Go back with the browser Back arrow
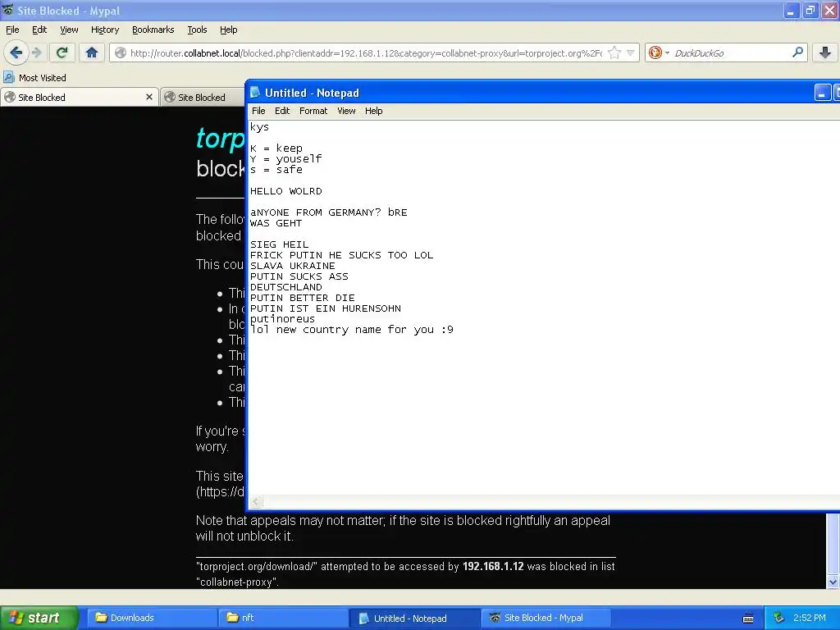Viewport: 840px width, 630px height. pyautogui.click(x=16, y=52)
